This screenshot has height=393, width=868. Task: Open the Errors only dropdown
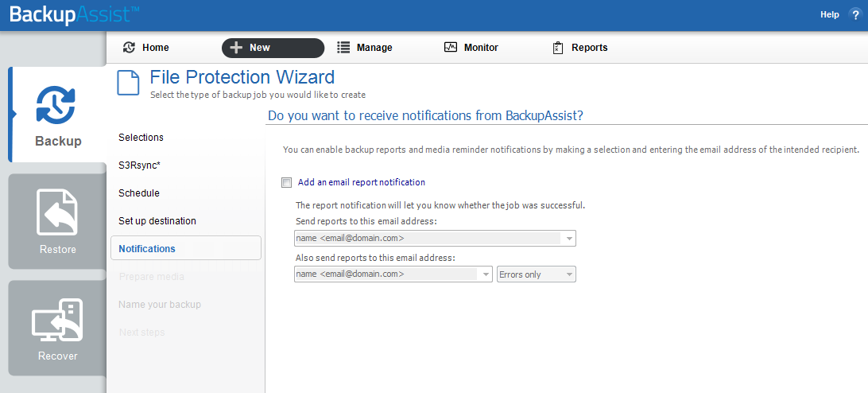point(537,274)
